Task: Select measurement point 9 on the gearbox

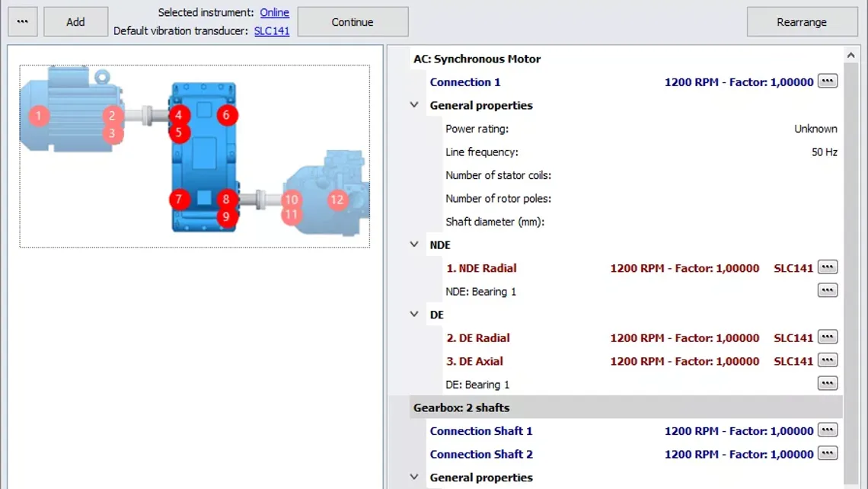Action: pyautogui.click(x=225, y=216)
